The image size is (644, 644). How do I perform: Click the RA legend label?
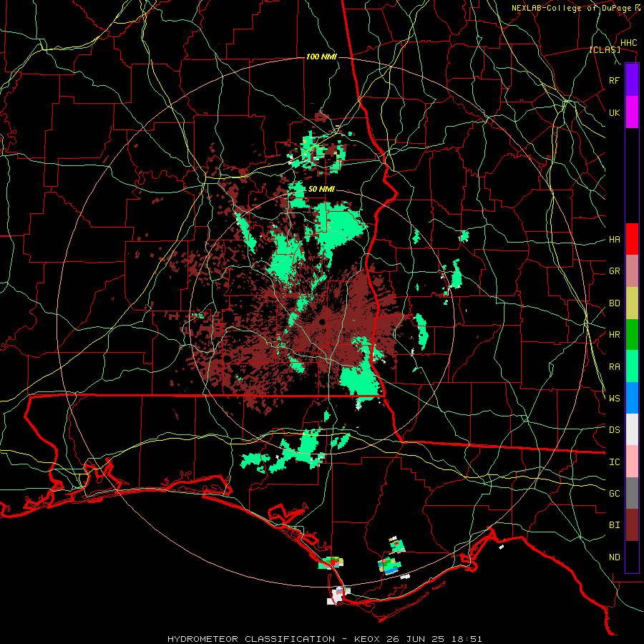[x=614, y=367]
